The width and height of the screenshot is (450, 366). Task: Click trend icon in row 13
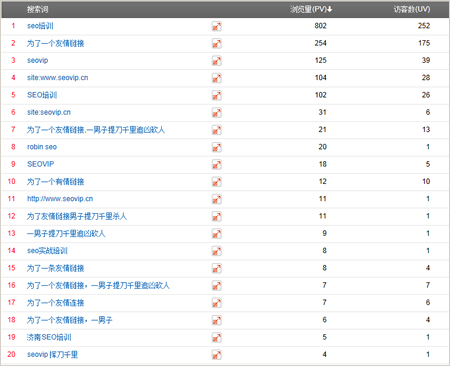click(217, 234)
